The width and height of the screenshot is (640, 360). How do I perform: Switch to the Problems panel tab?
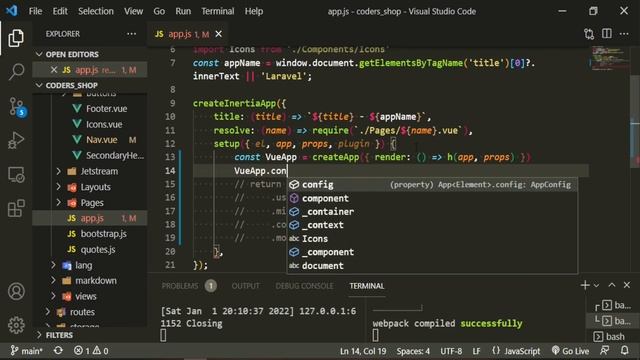pyautogui.click(x=189, y=286)
